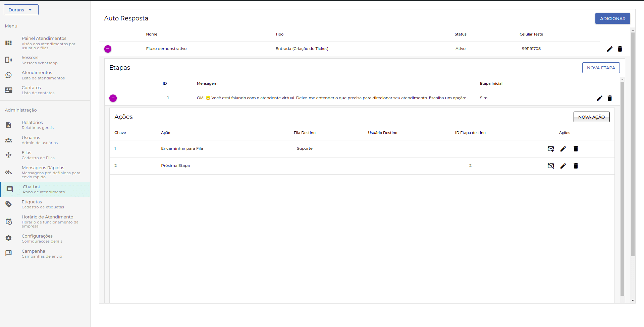The image size is (644, 327).
Task: Edit the Fluxo demonstrativo auto resposta
Action: tap(609, 49)
